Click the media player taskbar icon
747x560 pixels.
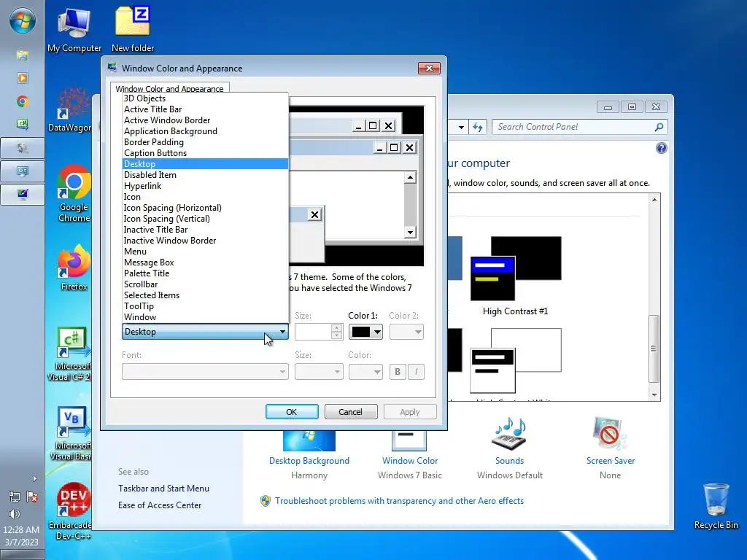coord(22,78)
